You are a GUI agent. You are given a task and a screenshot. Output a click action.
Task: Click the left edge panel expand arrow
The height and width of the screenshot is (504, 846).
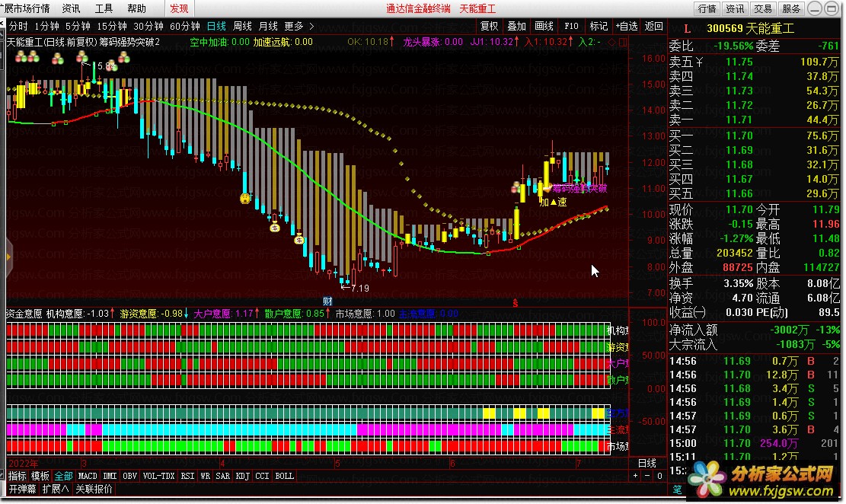point(8,257)
